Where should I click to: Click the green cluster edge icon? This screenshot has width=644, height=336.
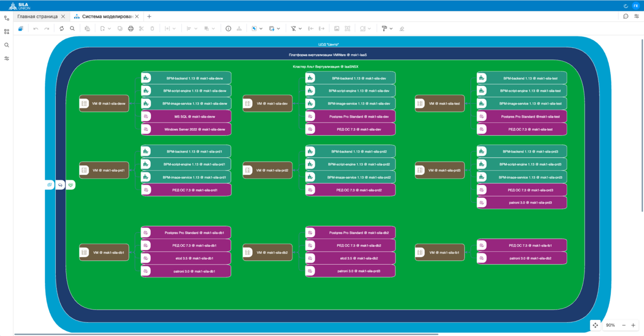(x=71, y=185)
